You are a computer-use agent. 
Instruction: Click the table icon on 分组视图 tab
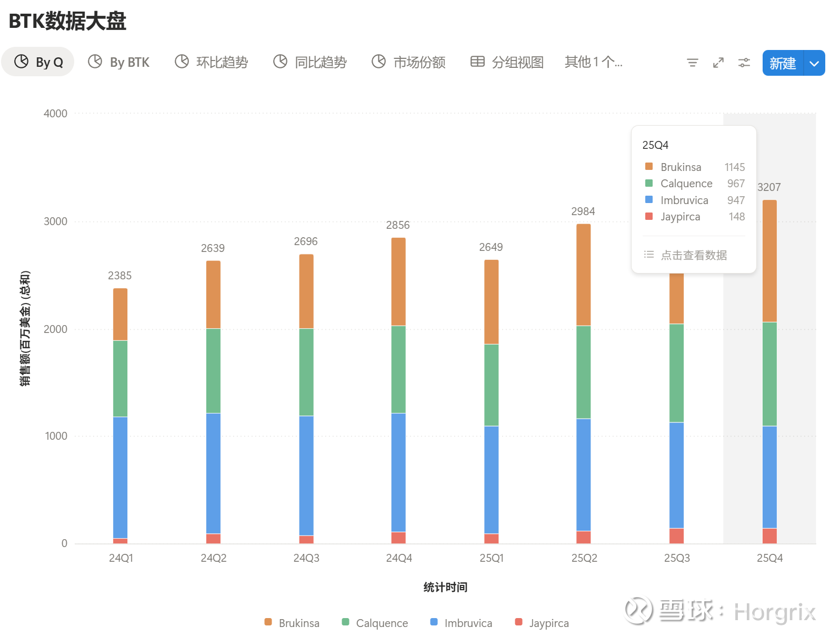(477, 62)
